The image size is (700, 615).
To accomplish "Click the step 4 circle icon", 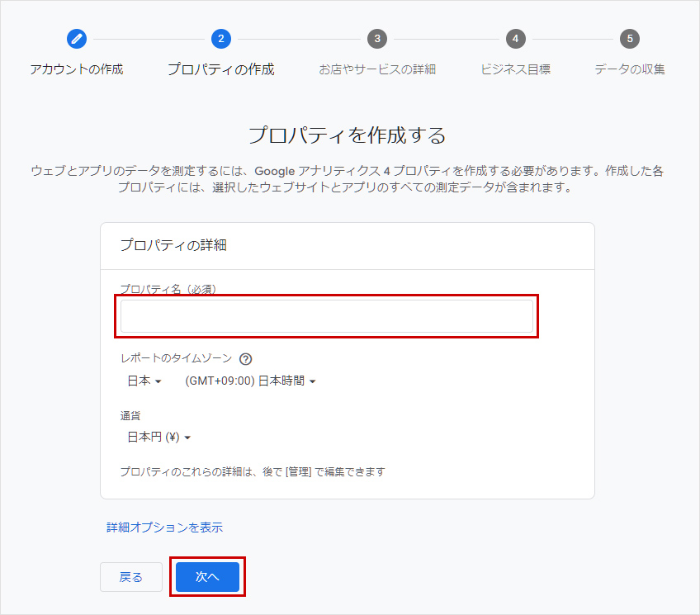I will tap(515, 39).
